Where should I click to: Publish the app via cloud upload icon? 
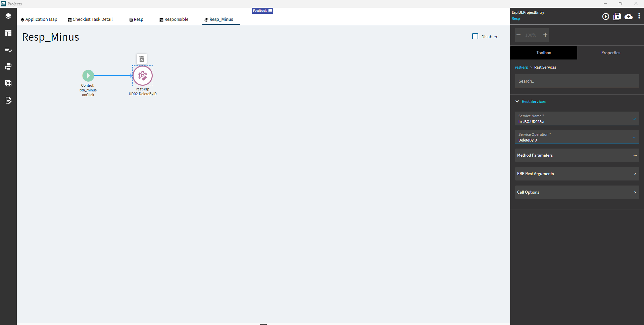click(628, 16)
